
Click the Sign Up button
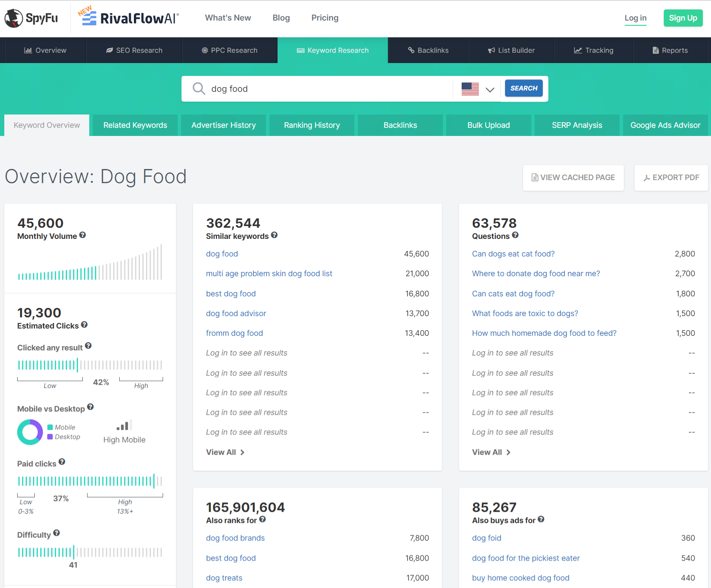click(x=683, y=18)
